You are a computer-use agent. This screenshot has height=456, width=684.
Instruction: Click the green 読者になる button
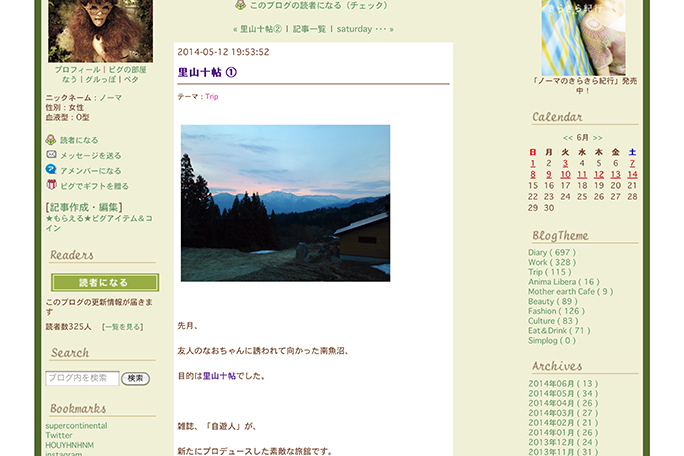click(105, 282)
